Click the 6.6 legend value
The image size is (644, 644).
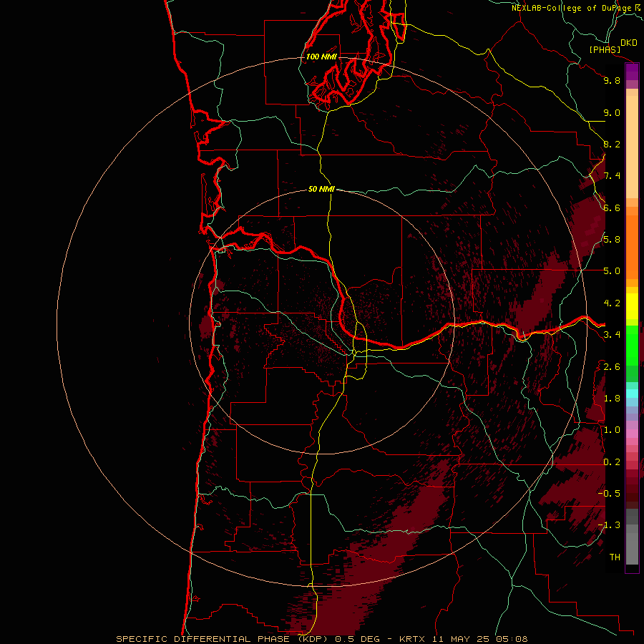pyautogui.click(x=612, y=208)
